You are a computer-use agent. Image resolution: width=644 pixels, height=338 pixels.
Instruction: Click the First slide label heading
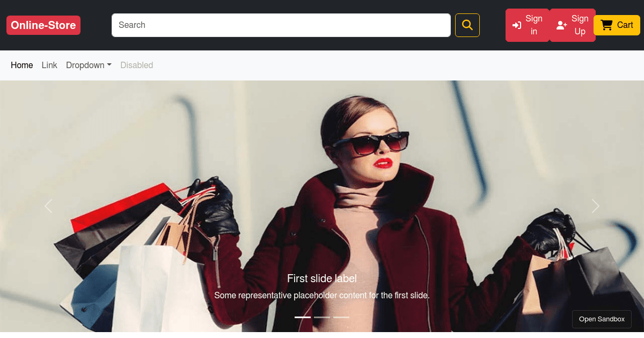pyautogui.click(x=322, y=278)
